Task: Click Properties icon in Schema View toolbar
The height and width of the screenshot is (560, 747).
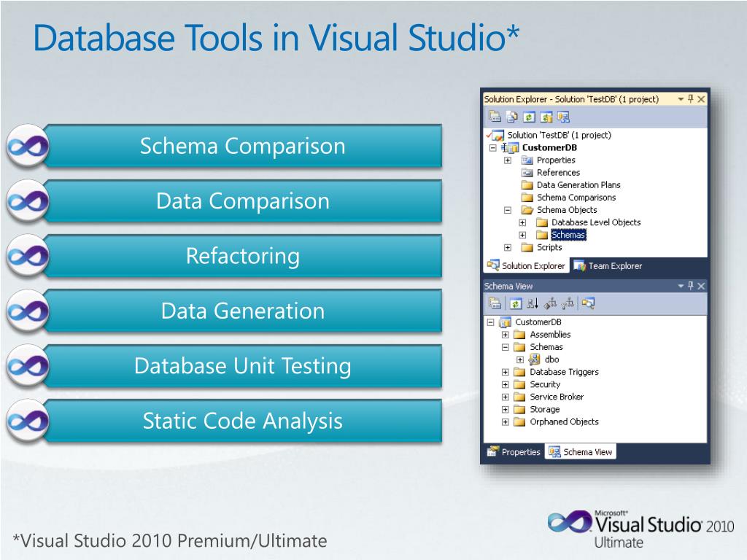Action: point(495,303)
